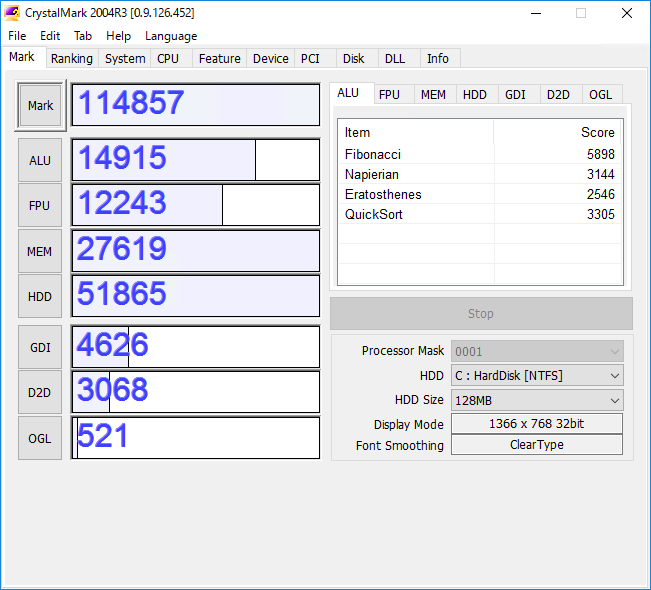The image size is (651, 590).
Task: Open the HDD Size dropdown
Action: (537, 400)
